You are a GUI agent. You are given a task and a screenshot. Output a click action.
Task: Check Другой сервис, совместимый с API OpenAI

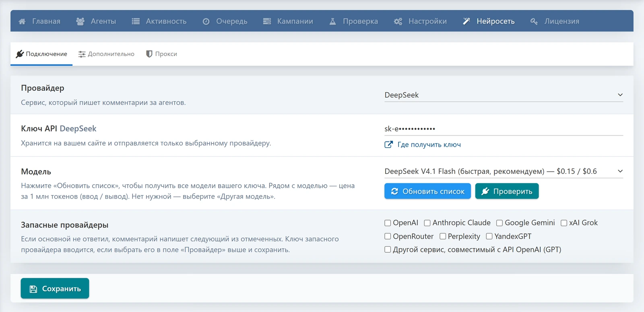388,250
